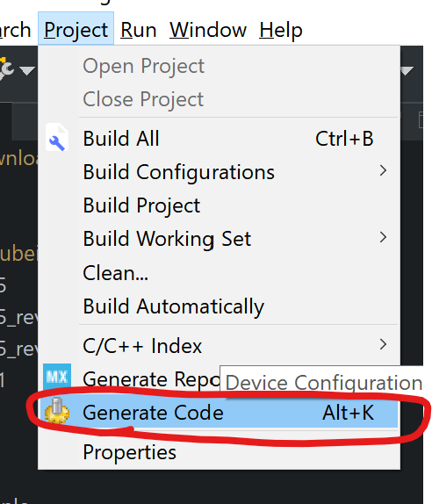Viewport: 432px width, 504px height.
Task: Expand the Build Configurations submenu arrow
Action: (383, 170)
